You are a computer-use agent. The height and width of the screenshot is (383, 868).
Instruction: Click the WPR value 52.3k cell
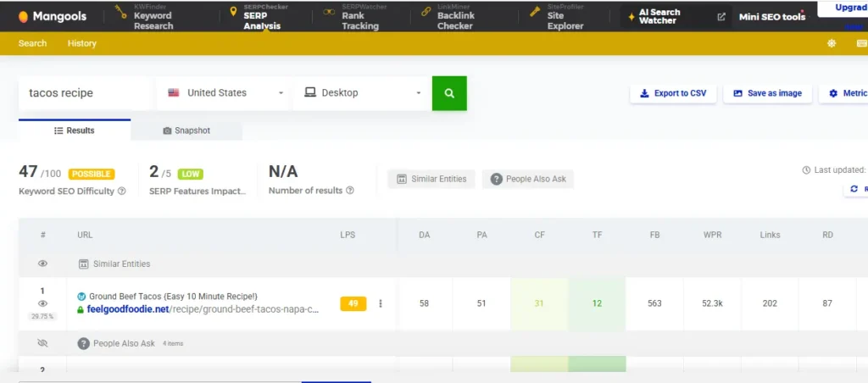pos(712,303)
